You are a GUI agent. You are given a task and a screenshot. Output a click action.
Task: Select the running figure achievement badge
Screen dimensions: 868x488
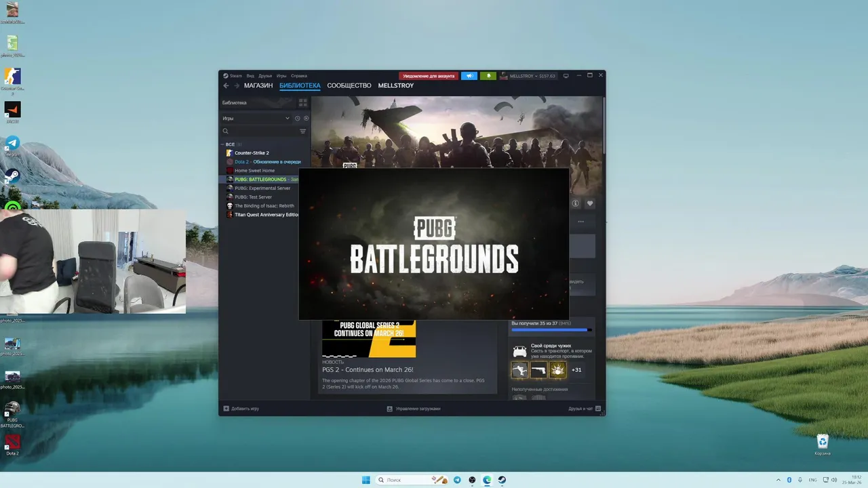519,370
